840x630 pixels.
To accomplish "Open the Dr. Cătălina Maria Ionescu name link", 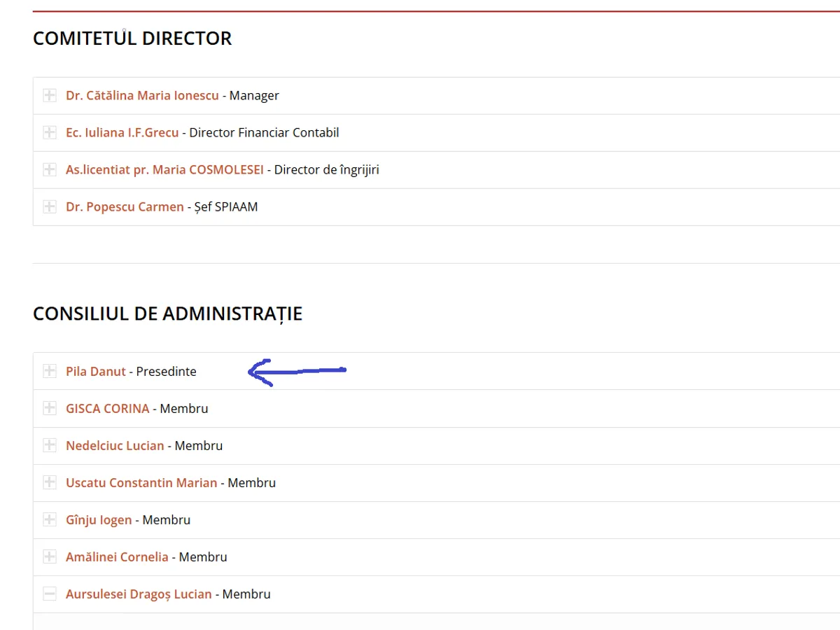I will [x=142, y=96].
